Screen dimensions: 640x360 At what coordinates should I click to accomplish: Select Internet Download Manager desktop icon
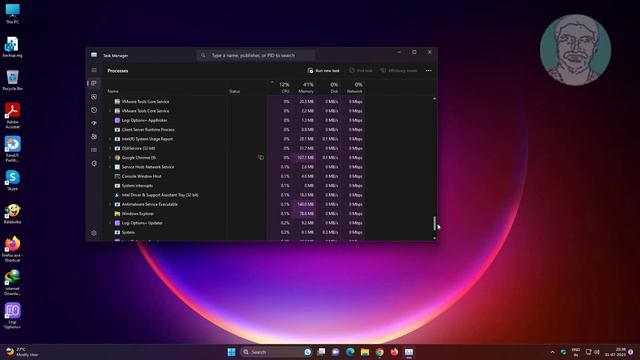click(12, 282)
